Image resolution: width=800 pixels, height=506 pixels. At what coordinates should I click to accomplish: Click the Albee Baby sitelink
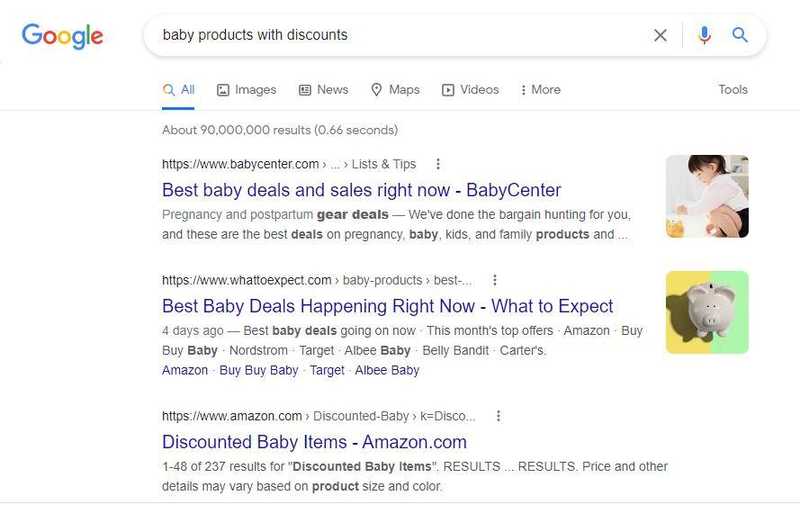point(387,370)
